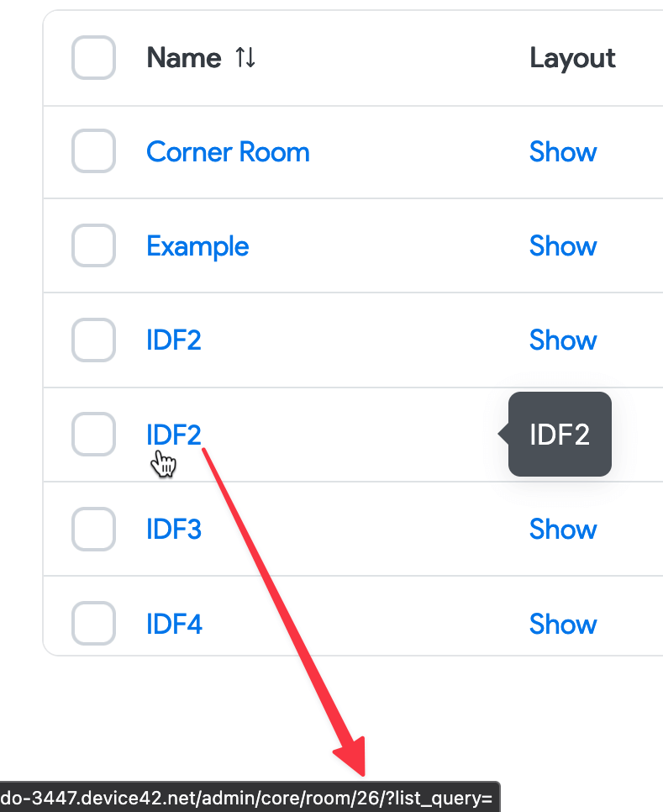Select the second IDF2 row checkbox
This screenshot has width=663, height=812.
coord(93,435)
